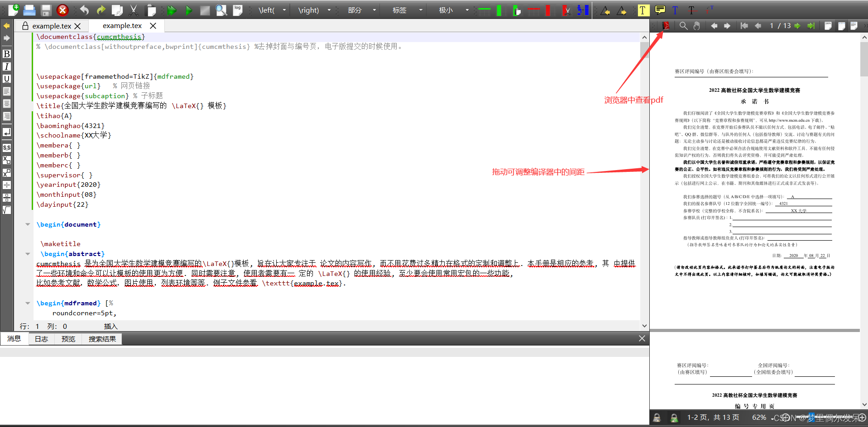Go to the next PDF page with the green arrow
Viewport: 868px width, 427px height.
click(797, 26)
